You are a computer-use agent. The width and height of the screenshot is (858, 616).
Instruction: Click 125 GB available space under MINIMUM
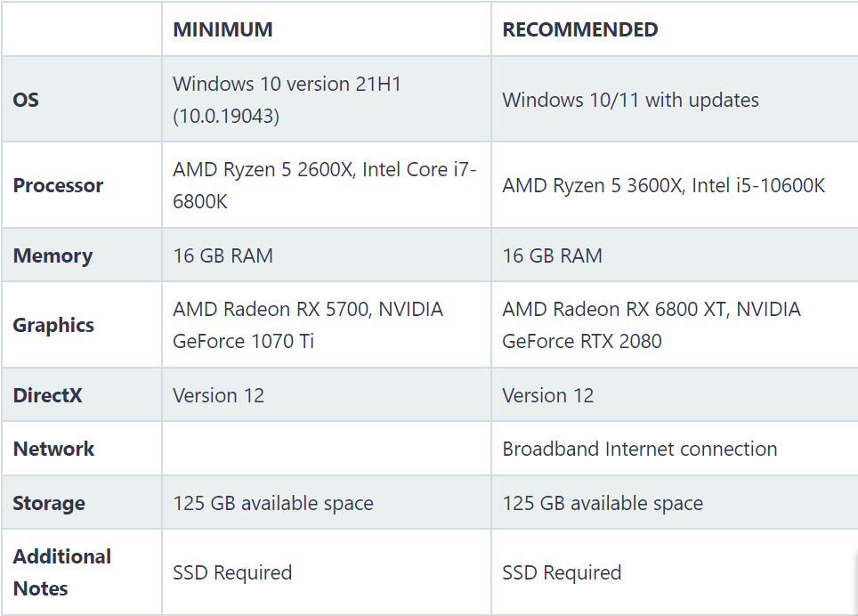coord(273,503)
